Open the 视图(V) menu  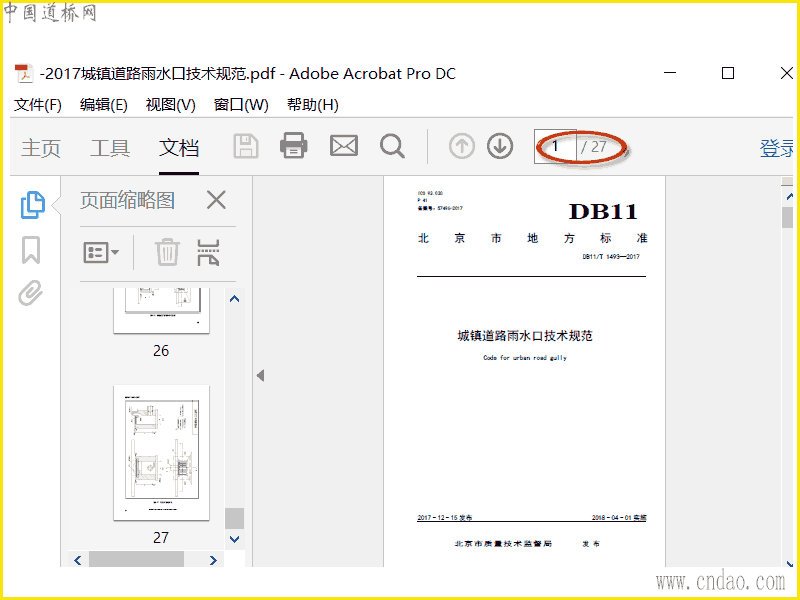(170, 105)
